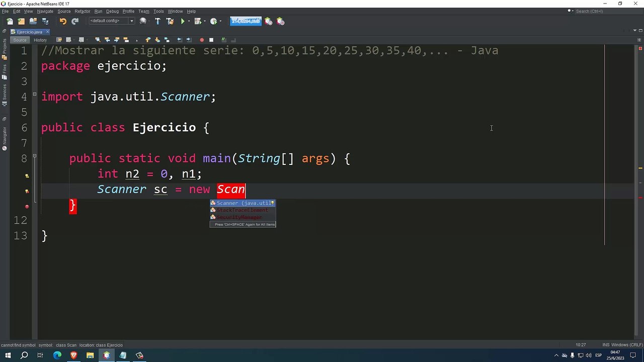This screenshot has width=644, height=362.
Task: Run the project with the green play icon
Action: 183,21
